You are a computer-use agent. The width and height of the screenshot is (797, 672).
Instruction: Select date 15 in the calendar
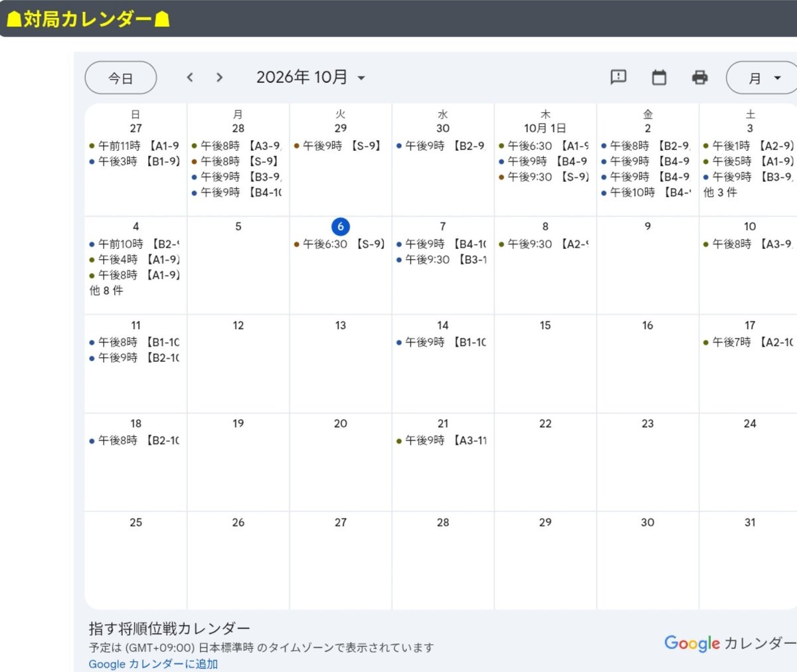pyautogui.click(x=545, y=325)
